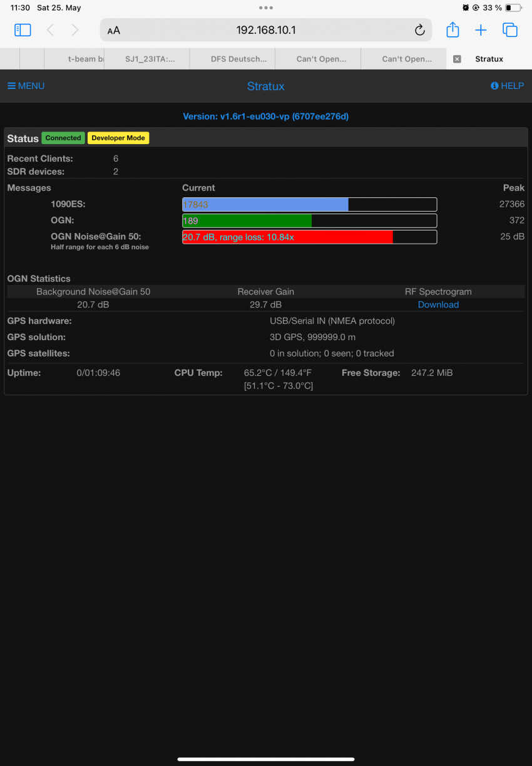
Task: Click the 1090ES peak value 27366
Action: tap(511, 204)
